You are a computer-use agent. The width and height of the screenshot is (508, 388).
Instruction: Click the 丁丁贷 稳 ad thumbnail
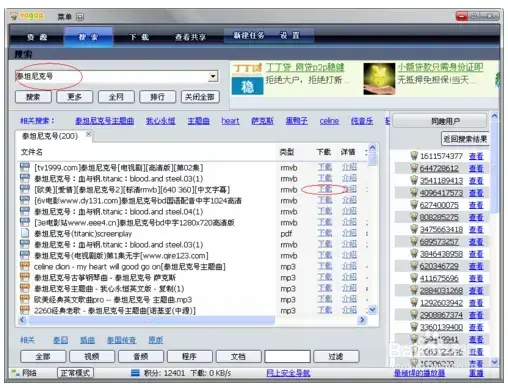247,79
